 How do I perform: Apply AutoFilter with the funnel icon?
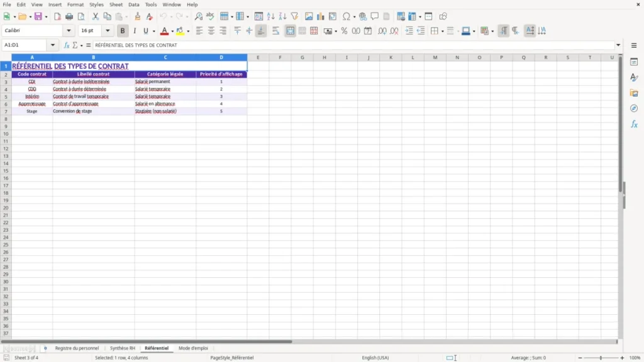[x=294, y=16]
